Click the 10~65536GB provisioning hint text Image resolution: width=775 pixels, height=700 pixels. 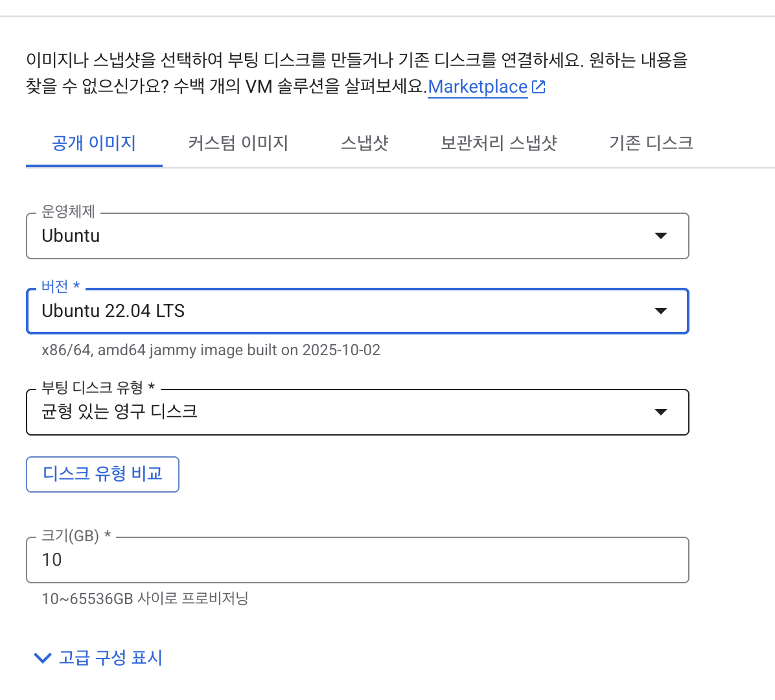click(x=145, y=598)
